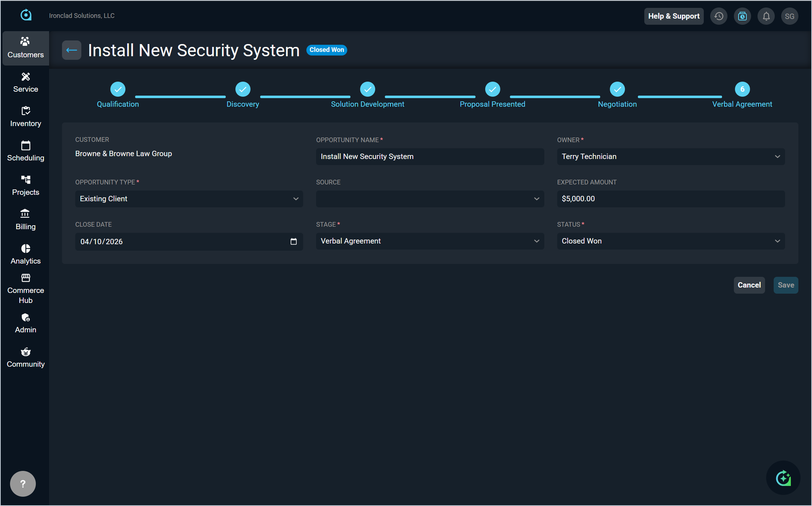The height and width of the screenshot is (506, 812).
Task: Go to the Inventory module
Action: tap(25, 117)
